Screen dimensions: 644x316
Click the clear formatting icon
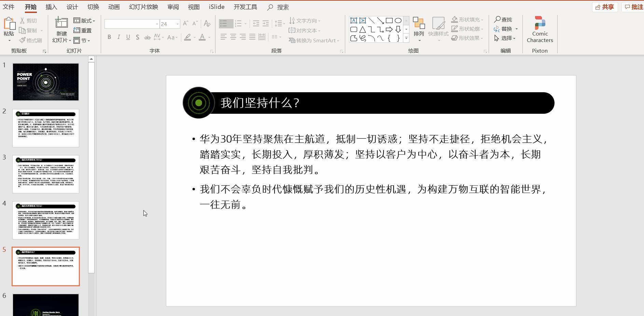[207, 24]
